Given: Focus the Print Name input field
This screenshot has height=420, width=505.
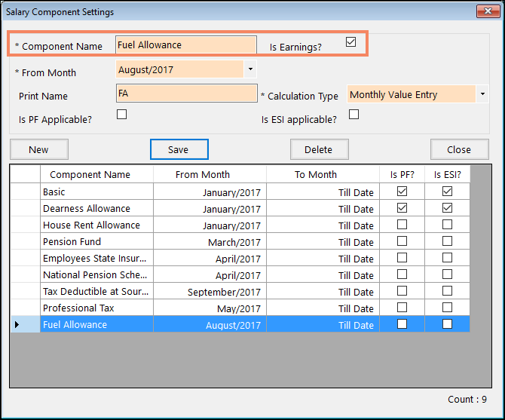Looking at the screenshot, I should [x=186, y=94].
